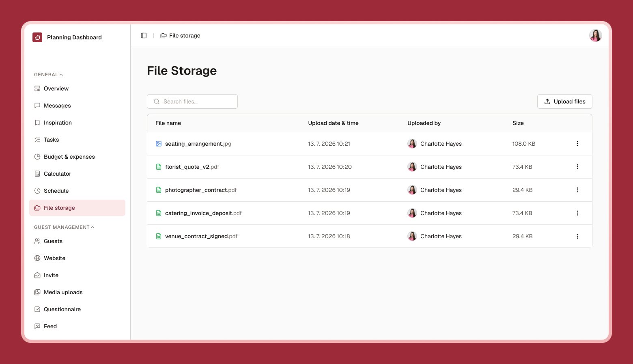Click the Uploaded by column header
This screenshot has height=364, width=633.
point(424,123)
